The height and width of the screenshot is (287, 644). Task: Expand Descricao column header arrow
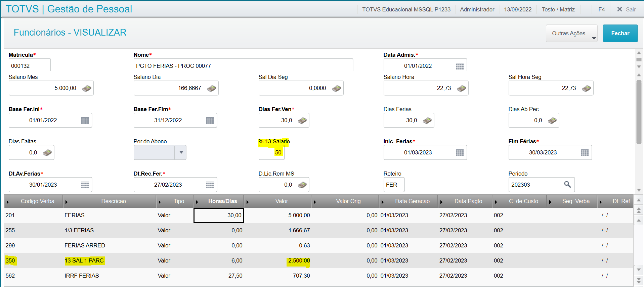pos(66,202)
